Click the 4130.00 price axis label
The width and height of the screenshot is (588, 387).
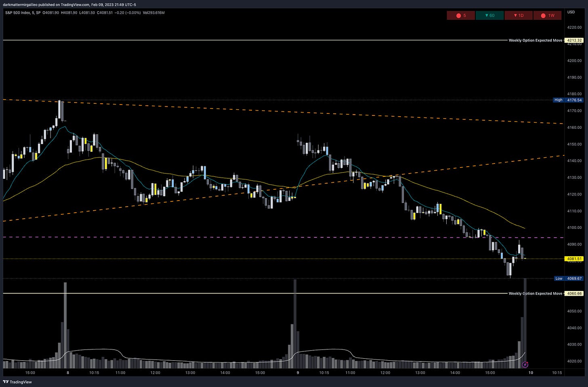coord(574,178)
